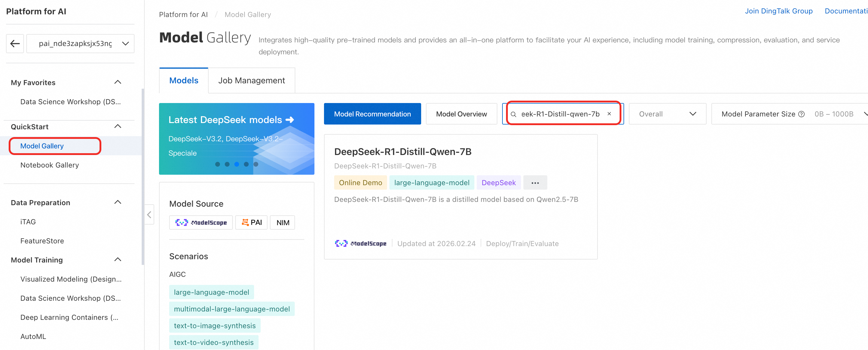Screen dimensions: 868x350
Task: Click the sidebar vertical scrollbar
Action: 143,177
